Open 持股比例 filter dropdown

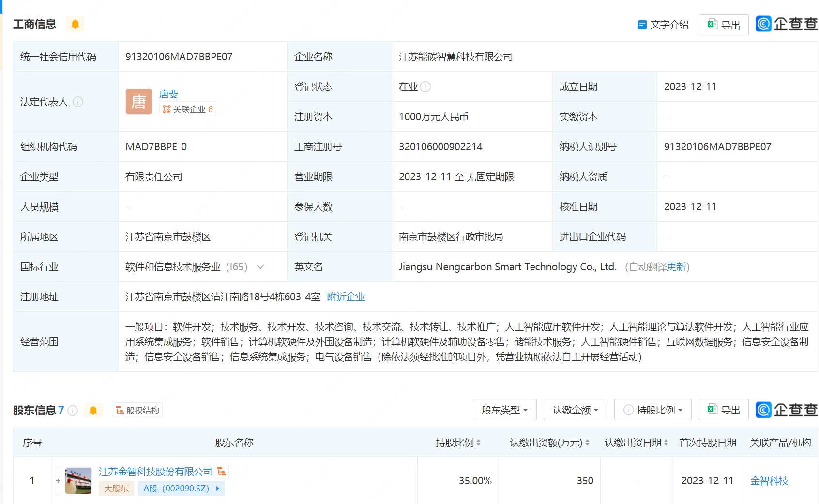pyautogui.click(x=652, y=410)
